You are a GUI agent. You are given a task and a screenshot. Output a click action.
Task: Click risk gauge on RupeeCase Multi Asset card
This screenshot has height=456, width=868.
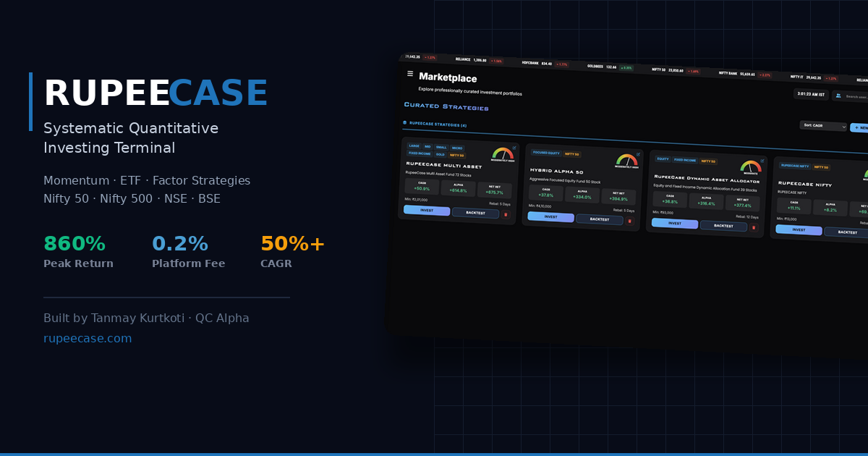(502, 155)
